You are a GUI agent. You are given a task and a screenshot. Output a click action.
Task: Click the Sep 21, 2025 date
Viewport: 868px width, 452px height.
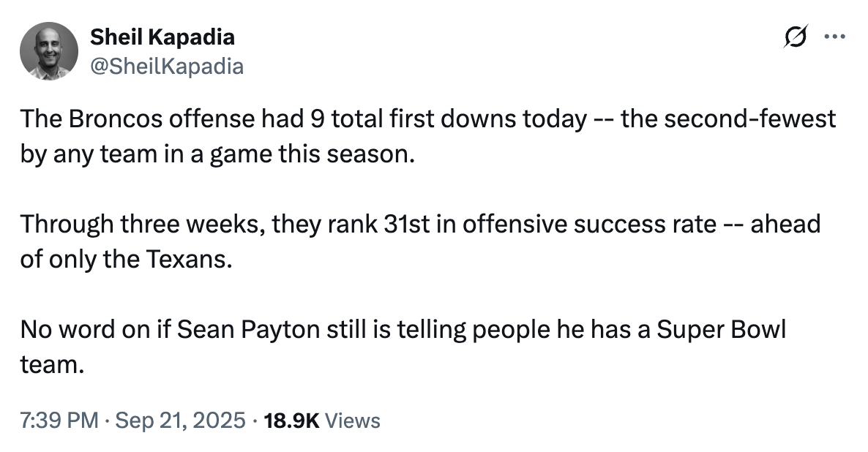point(180,421)
